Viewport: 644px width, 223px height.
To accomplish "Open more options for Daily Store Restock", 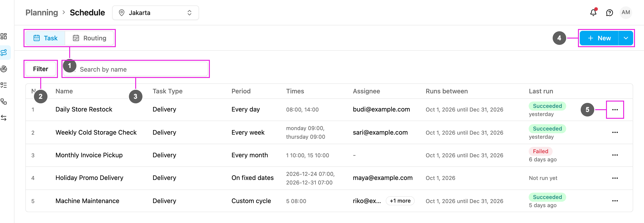I will pyautogui.click(x=615, y=110).
